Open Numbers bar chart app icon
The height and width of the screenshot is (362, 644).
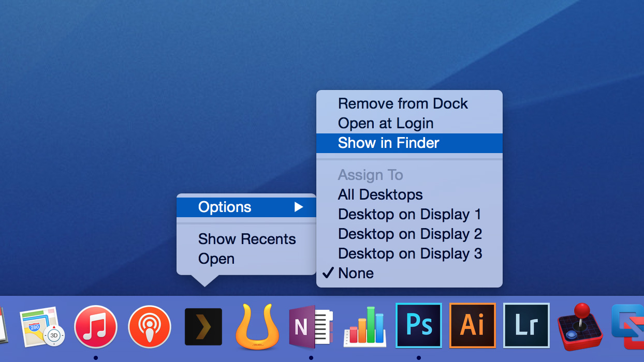click(365, 327)
